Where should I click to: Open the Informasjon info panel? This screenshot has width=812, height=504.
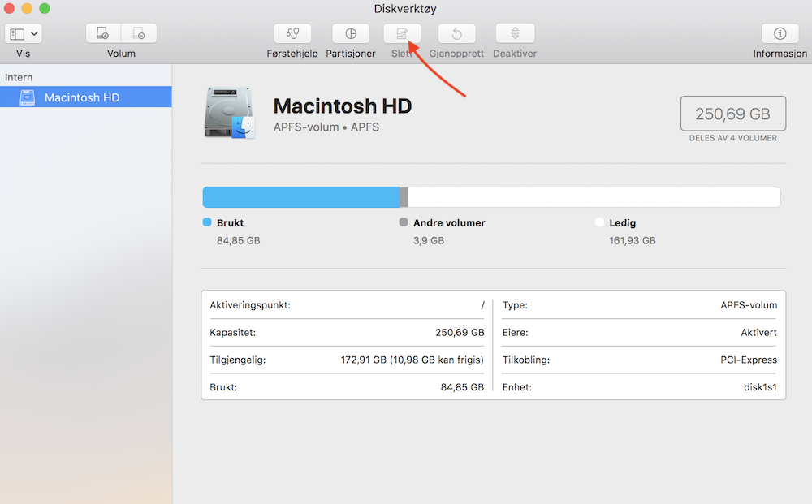(x=780, y=34)
